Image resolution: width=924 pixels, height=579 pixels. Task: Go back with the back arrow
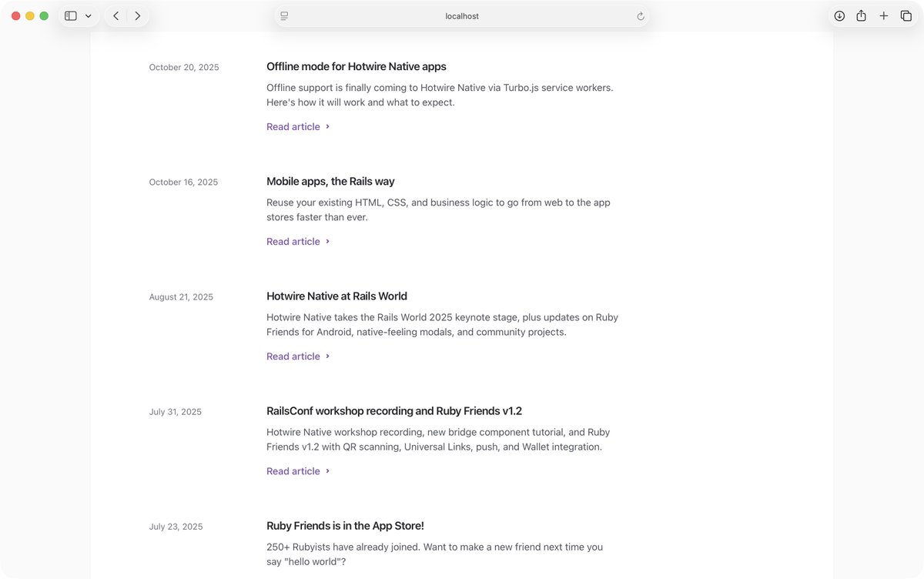115,16
